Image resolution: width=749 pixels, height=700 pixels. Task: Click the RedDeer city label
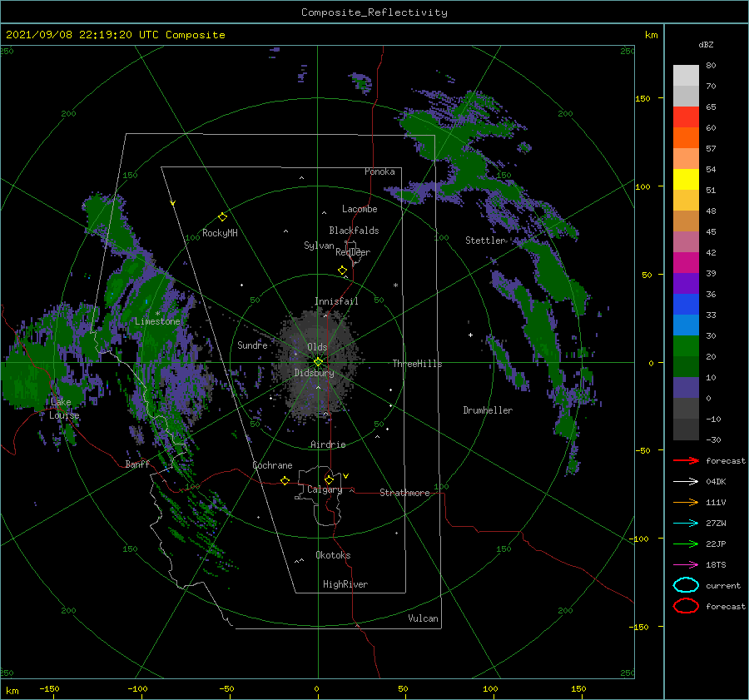pyautogui.click(x=353, y=252)
